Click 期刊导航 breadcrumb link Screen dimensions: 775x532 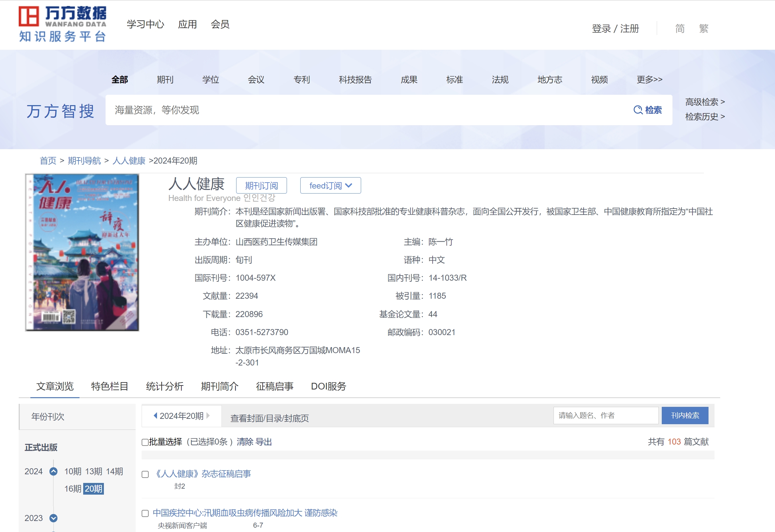(84, 161)
